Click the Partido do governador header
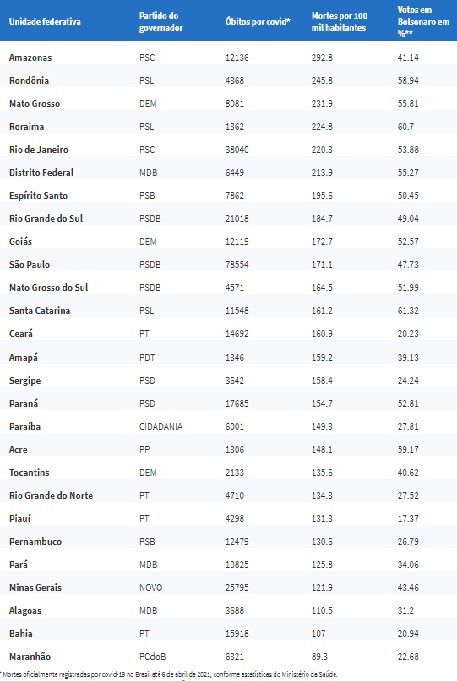 (x=160, y=22)
